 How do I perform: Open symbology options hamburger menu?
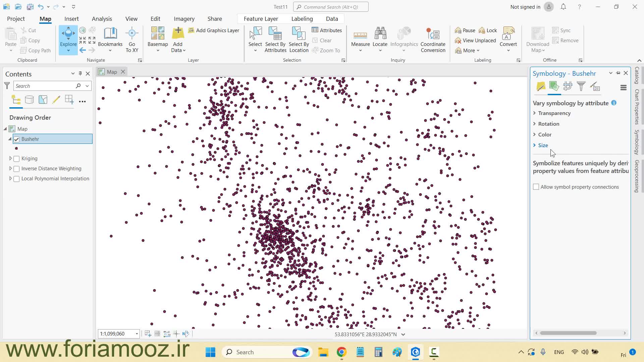point(623,87)
